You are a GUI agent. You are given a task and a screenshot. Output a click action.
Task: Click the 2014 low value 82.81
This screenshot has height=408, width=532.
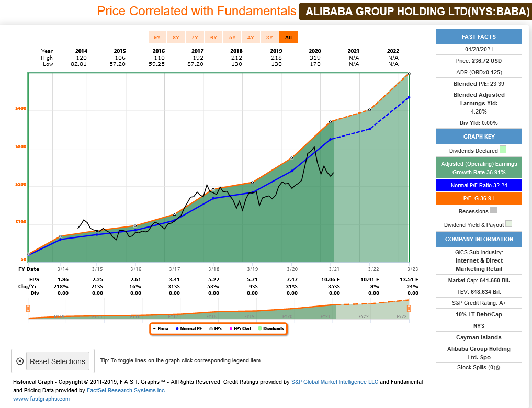[78, 64]
